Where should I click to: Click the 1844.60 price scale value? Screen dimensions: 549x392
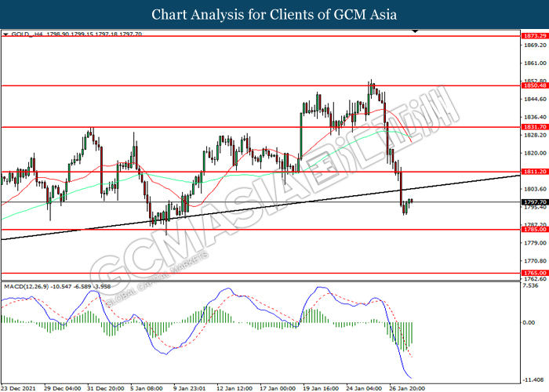(x=535, y=99)
